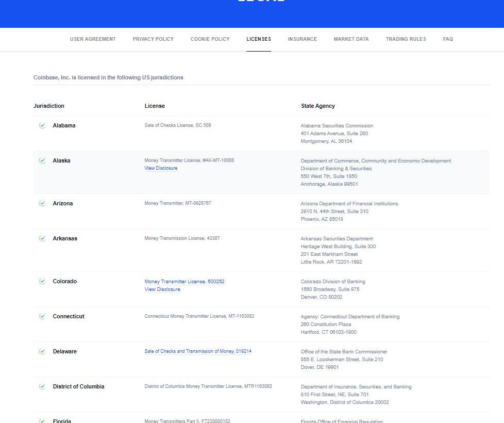This screenshot has width=504, height=423.
Task: Click the green checkmark icon beside Arizona
Action: point(42,203)
